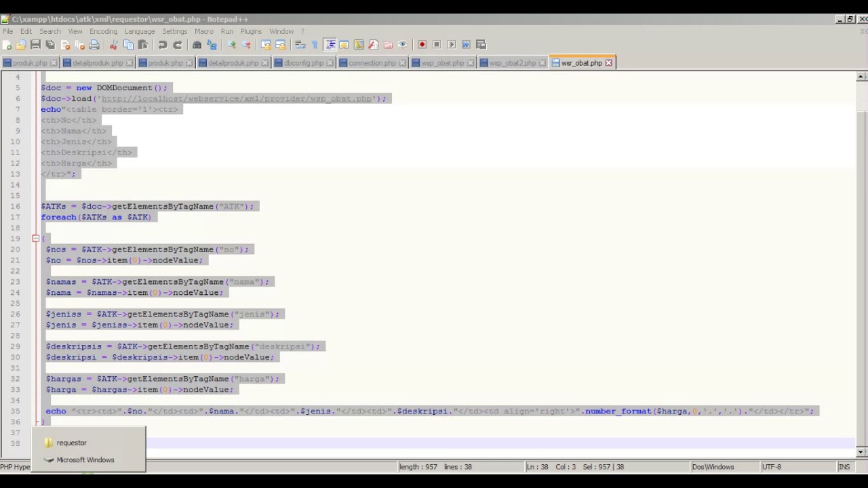Close the wsr_obat.php tab with its X
Viewport: 868px width, 488px height.
(x=608, y=63)
